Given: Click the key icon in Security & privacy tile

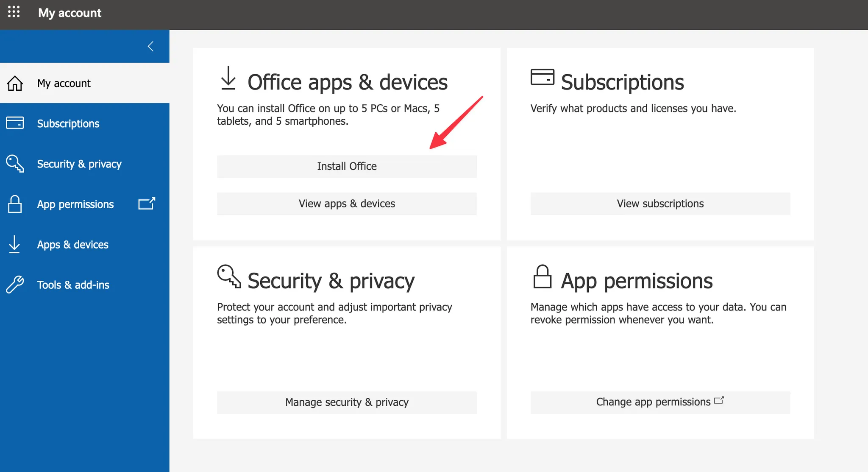Looking at the screenshot, I should [229, 276].
